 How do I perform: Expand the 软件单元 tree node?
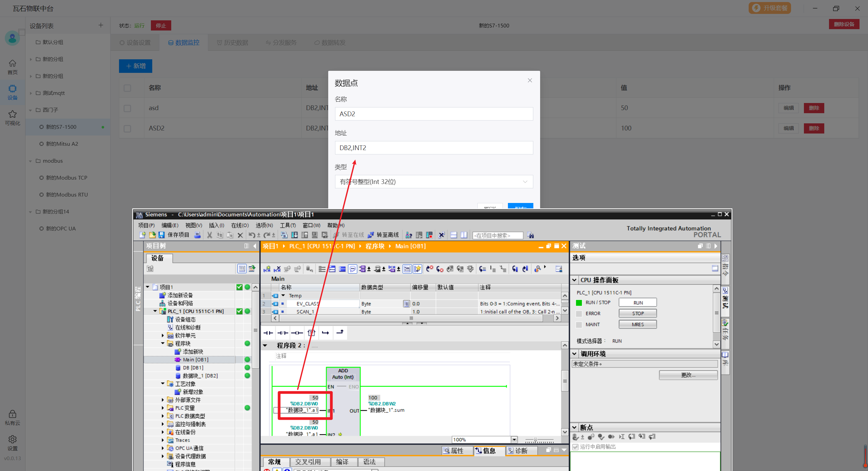[163, 335]
